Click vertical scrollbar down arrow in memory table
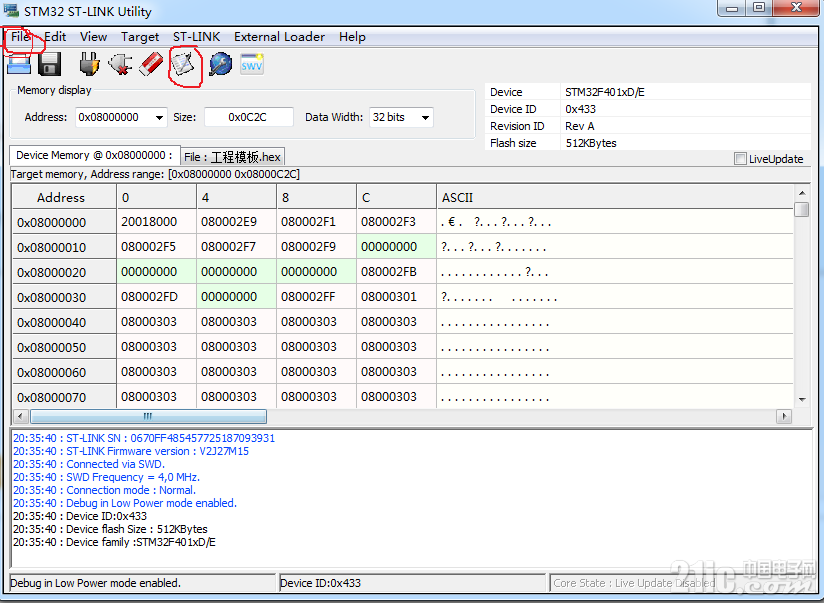Viewport: 824px width, 603px height. (x=802, y=400)
